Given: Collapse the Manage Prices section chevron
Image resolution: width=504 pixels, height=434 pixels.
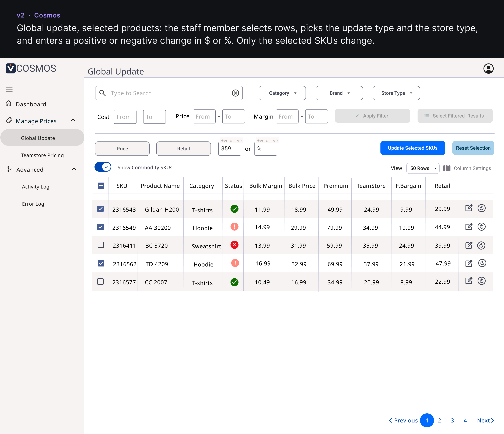Looking at the screenshot, I should coord(73,120).
